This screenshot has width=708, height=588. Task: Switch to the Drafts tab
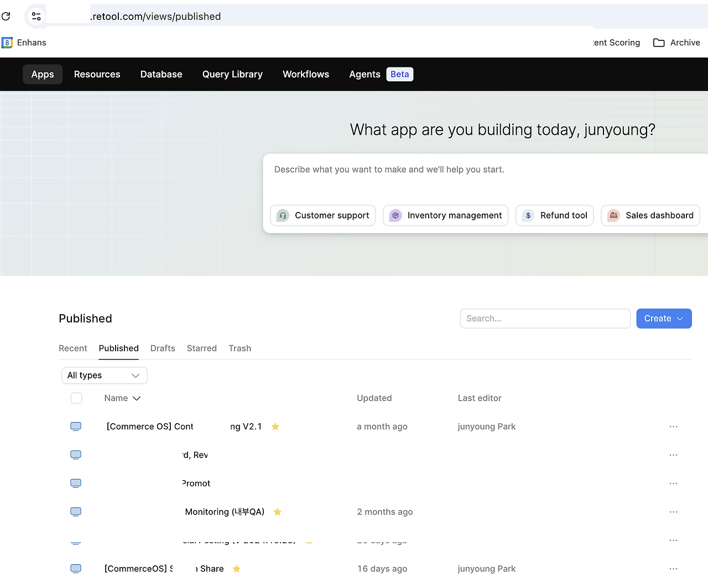click(163, 348)
